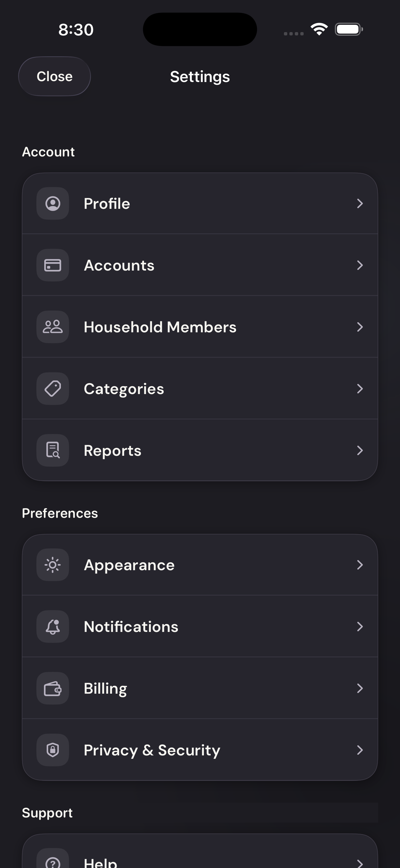Tap the Appearance sun icon
The width and height of the screenshot is (400, 868).
pos(53,565)
